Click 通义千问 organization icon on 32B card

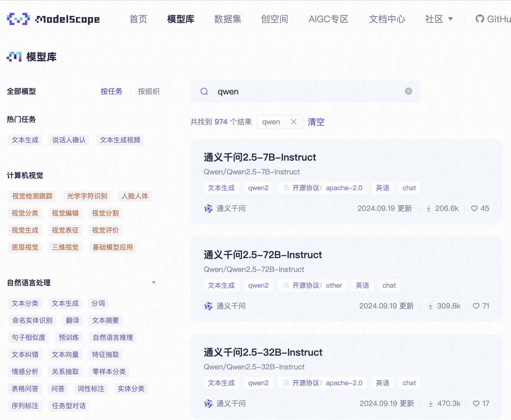point(209,404)
